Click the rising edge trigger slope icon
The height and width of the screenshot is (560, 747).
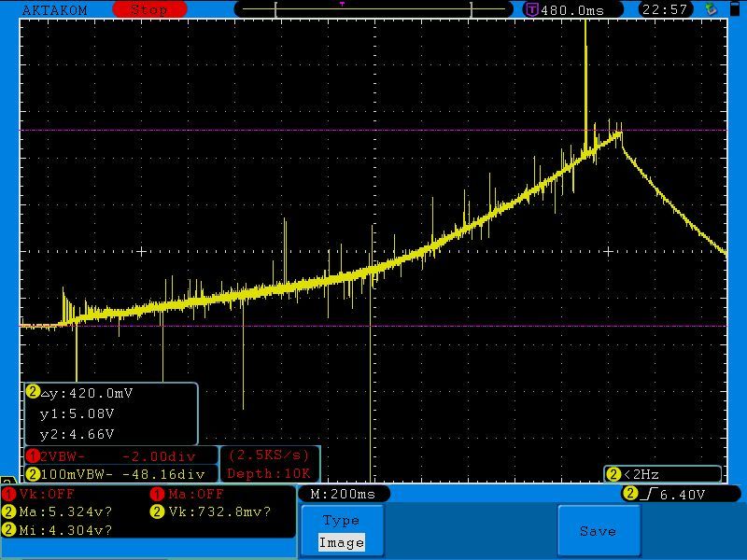pos(650,494)
